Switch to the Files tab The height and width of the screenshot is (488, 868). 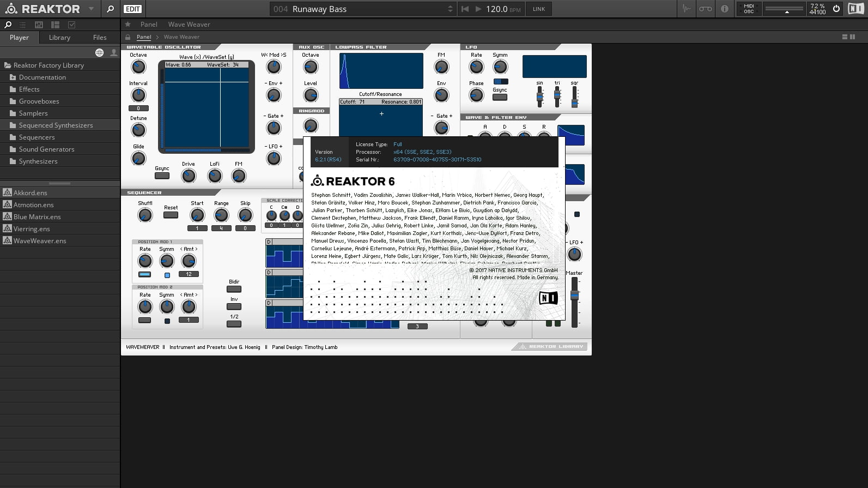click(x=100, y=38)
